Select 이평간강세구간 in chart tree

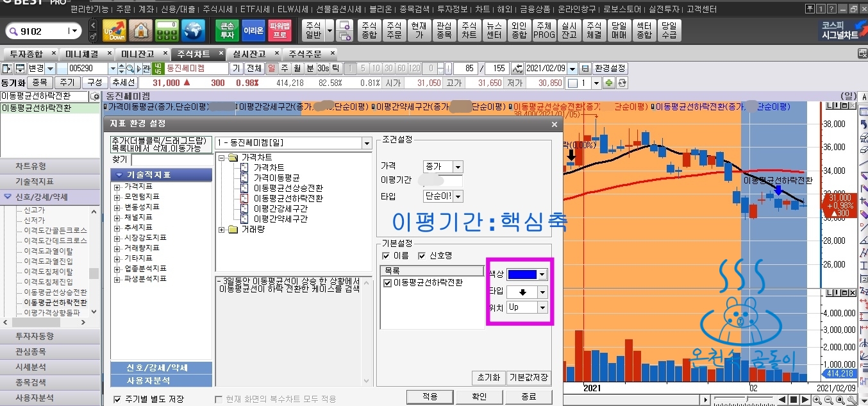point(280,208)
